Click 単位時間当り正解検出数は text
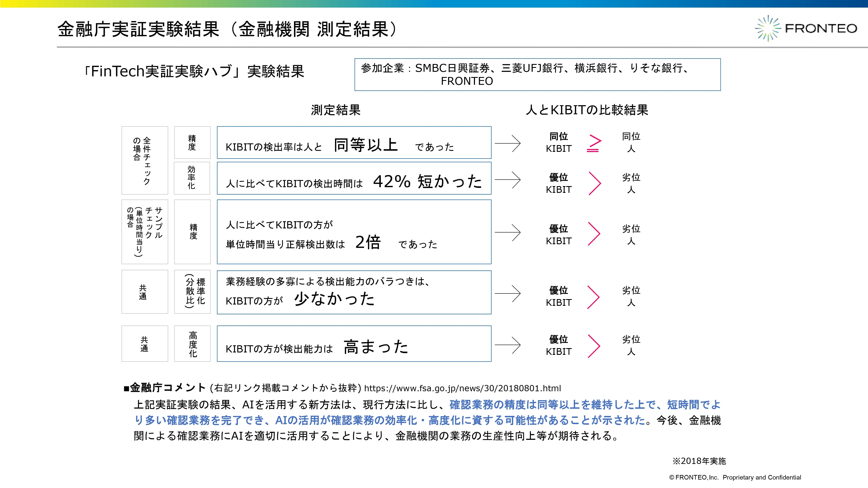868x488 pixels. pos(285,244)
